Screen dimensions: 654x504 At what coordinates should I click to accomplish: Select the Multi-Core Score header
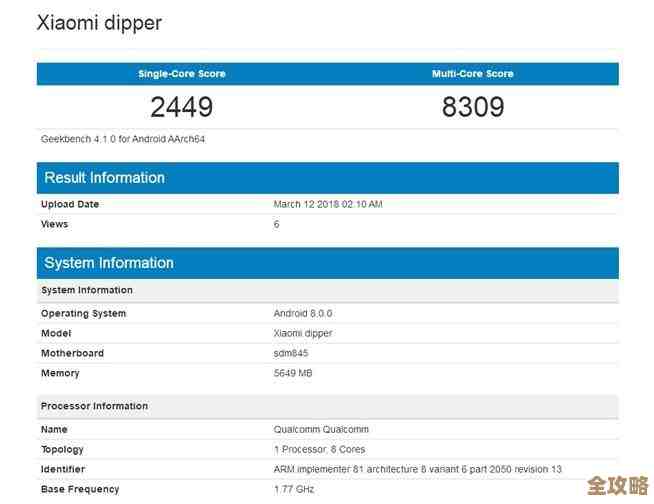(472, 74)
